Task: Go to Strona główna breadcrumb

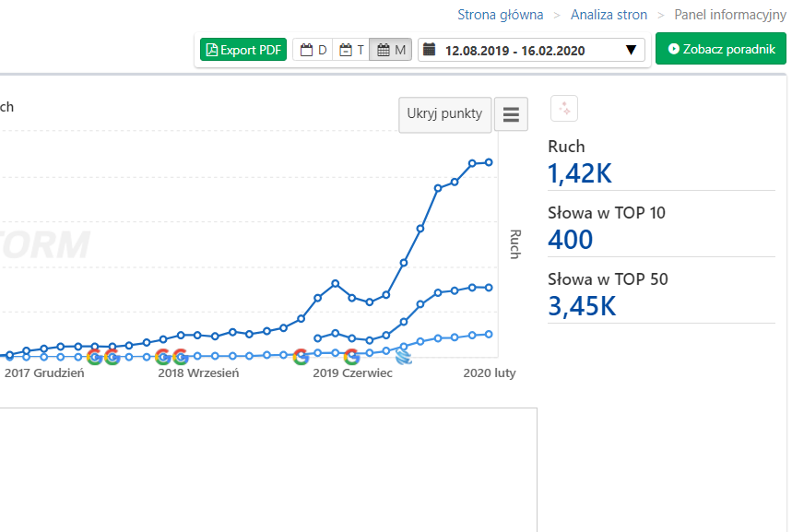Action: 501,15
